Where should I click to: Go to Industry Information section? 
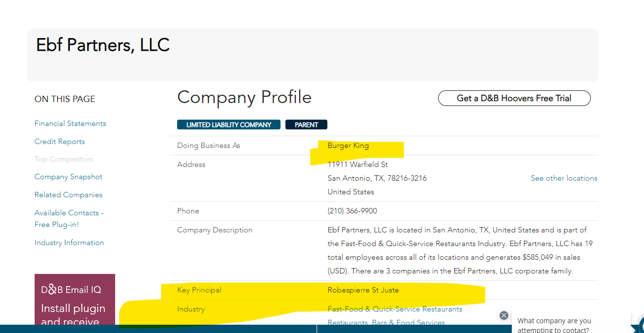pyautogui.click(x=69, y=243)
